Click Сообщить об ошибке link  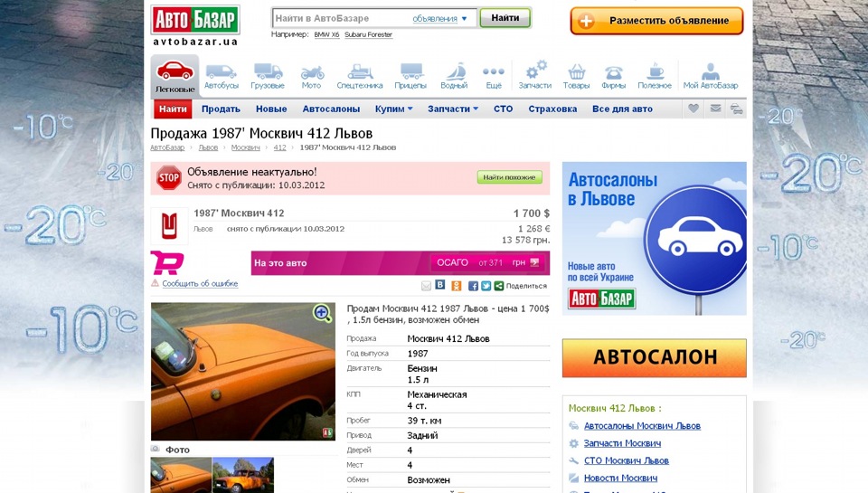pyautogui.click(x=200, y=284)
